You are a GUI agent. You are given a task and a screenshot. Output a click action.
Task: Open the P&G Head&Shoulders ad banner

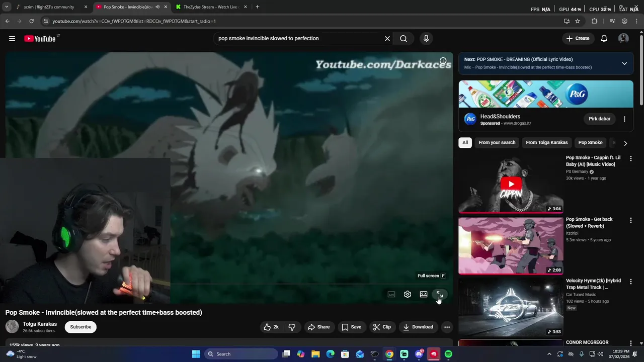[546, 94]
